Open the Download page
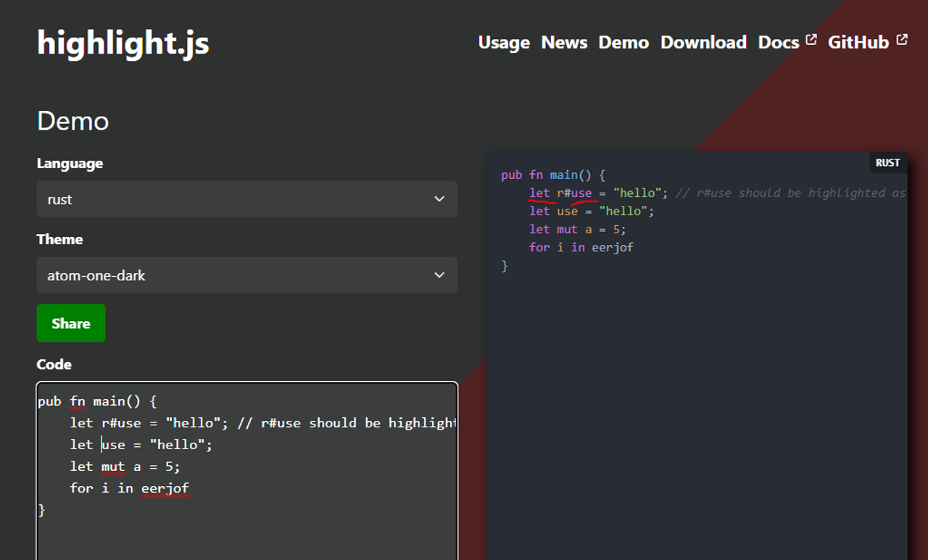This screenshot has width=928, height=560. point(703,43)
